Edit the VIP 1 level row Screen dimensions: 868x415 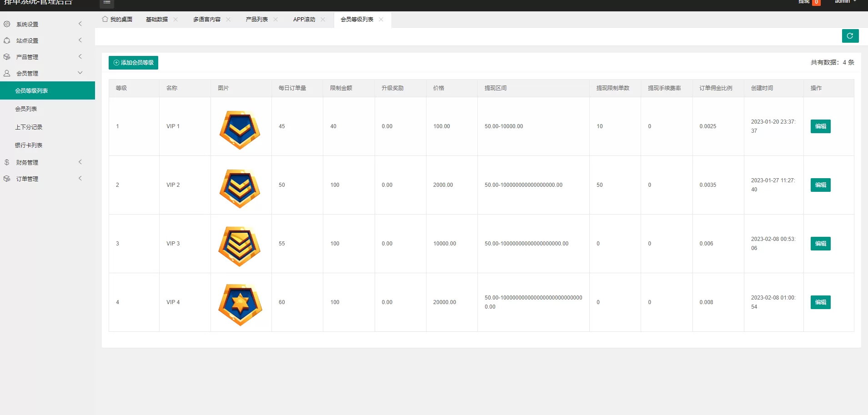(x=820, y=126)
